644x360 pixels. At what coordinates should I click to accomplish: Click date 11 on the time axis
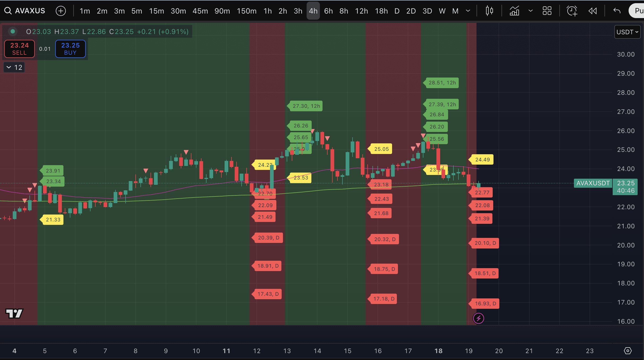(x=226, y=351)
